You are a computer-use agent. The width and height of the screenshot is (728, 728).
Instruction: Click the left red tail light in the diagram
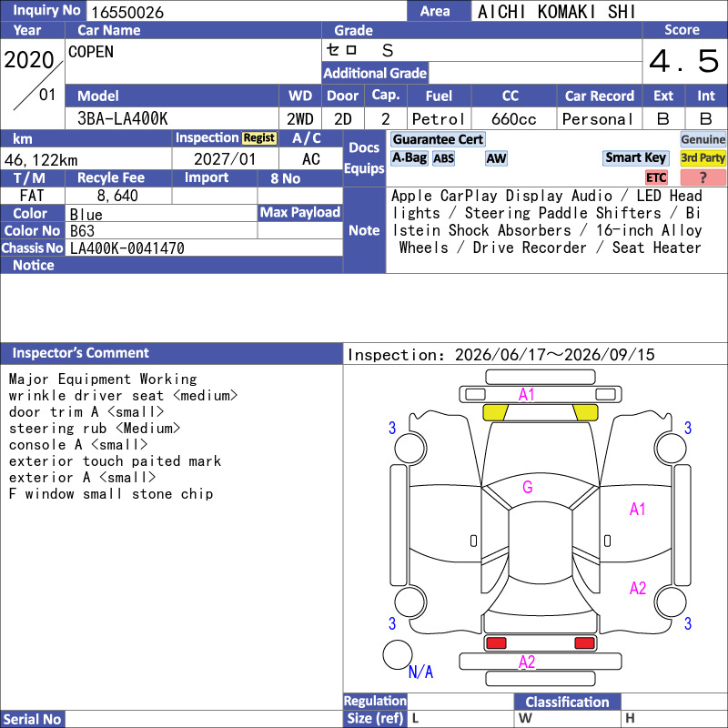tap(496, 643)
